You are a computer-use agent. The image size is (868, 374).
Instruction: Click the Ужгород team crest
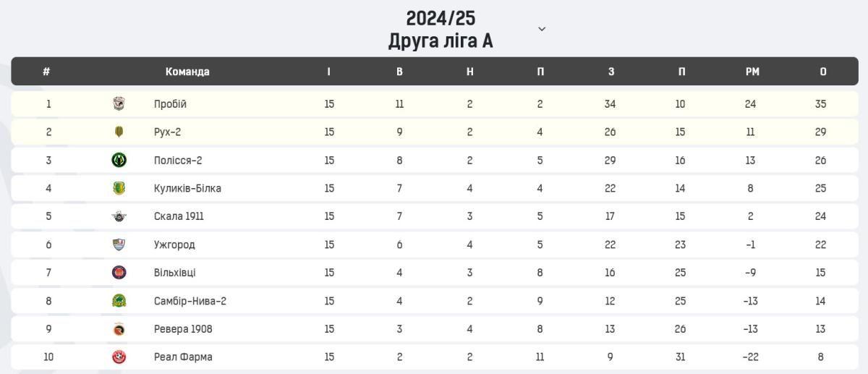119,245
